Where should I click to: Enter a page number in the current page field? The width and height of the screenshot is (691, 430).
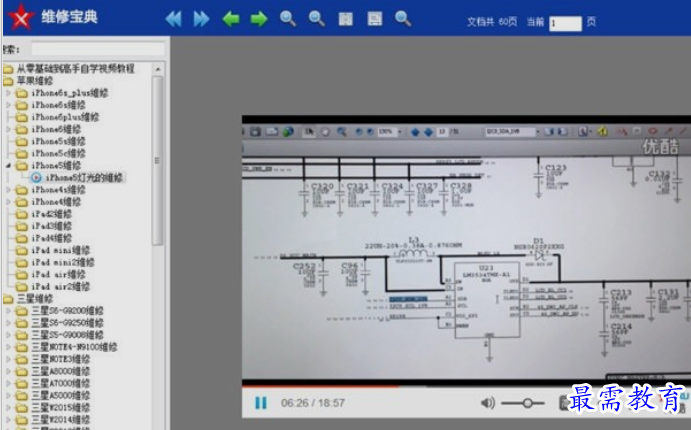(x=565, y=23)
